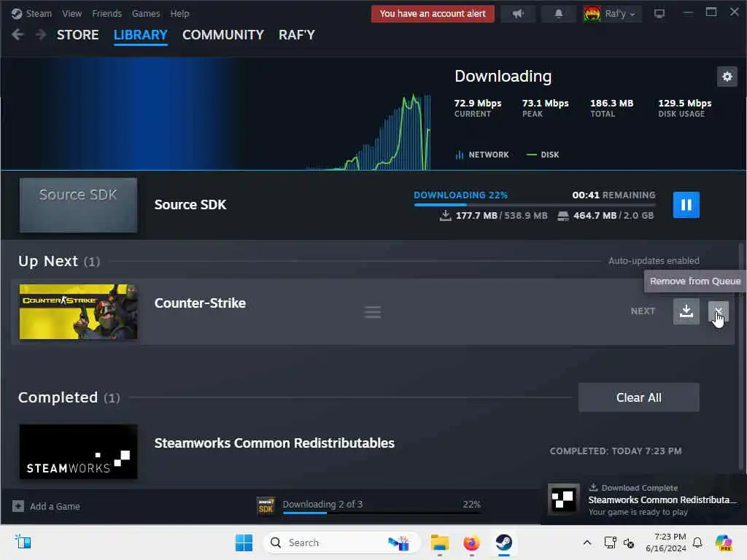Click the taskbar Search box
This screenshot has height=560, width=747.
(342, 542)
